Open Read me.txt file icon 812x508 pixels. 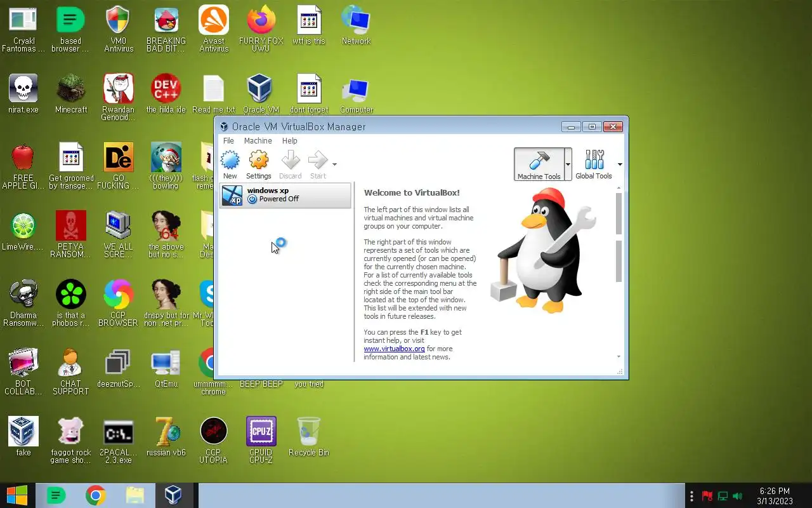pyautogui.click(x=214, y=94)
